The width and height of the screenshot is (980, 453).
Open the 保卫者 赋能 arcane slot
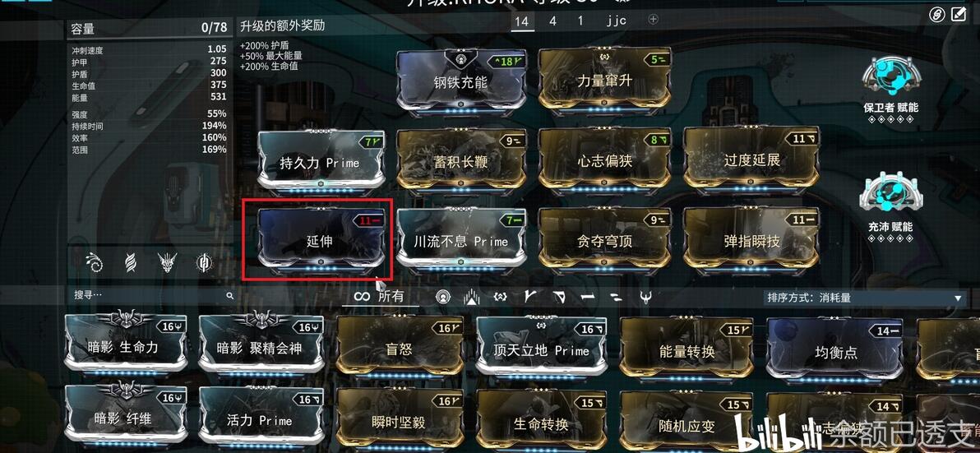pyautogui.click(x=890, y=86)
